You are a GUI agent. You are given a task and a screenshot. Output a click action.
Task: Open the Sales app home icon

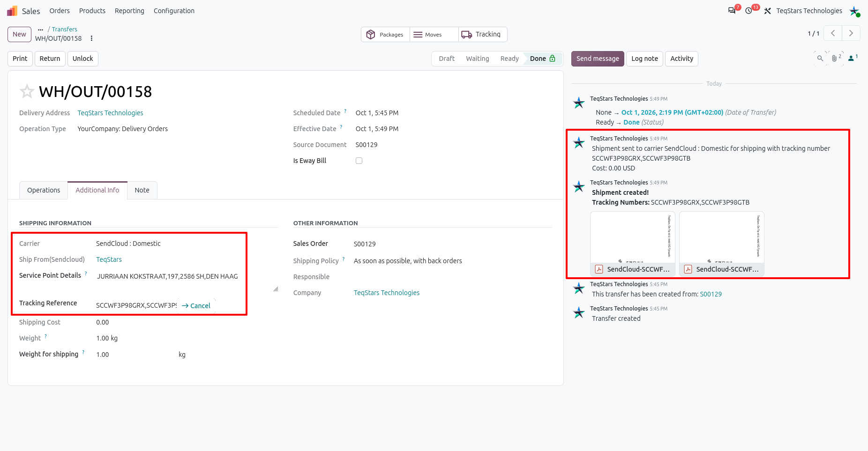point(12,11)
